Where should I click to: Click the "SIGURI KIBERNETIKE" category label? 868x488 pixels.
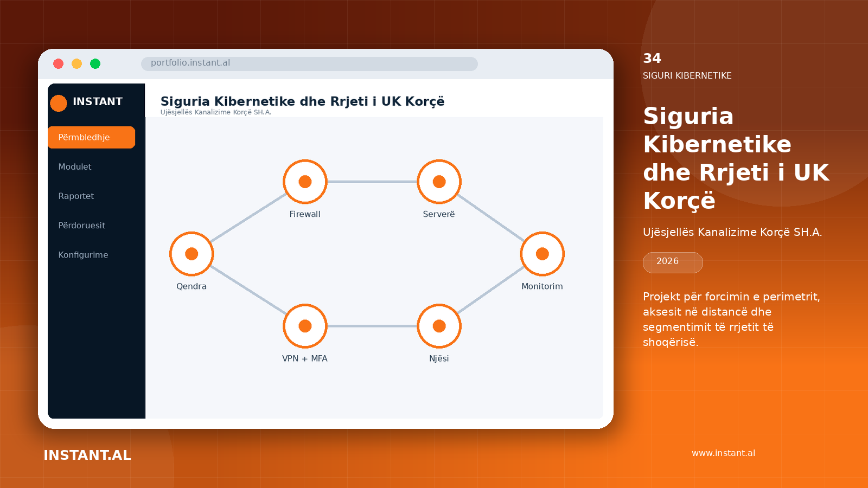tap(687, 75)
